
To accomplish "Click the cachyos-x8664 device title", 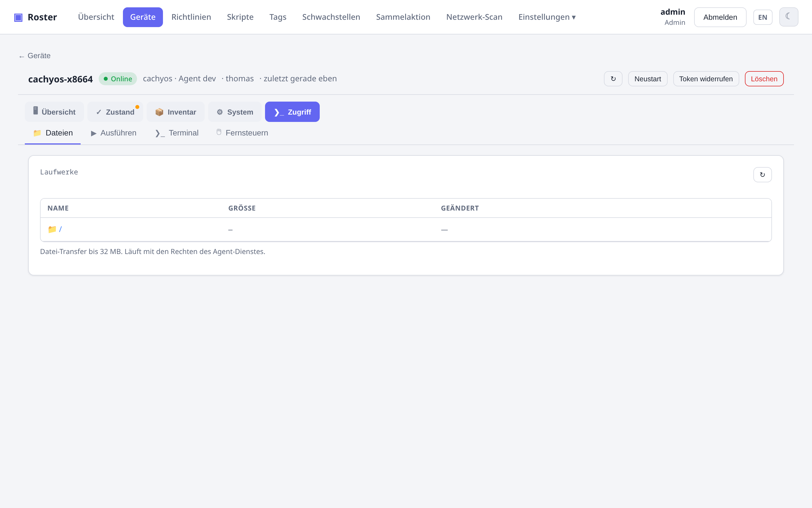I will (x=60, y=79).
